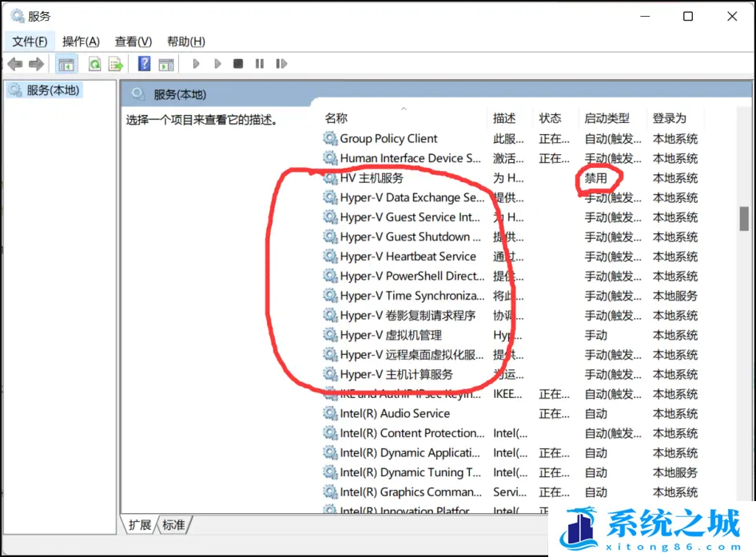
Task: Click the Stop Service square icon
Action: click(x=238, y=64)
